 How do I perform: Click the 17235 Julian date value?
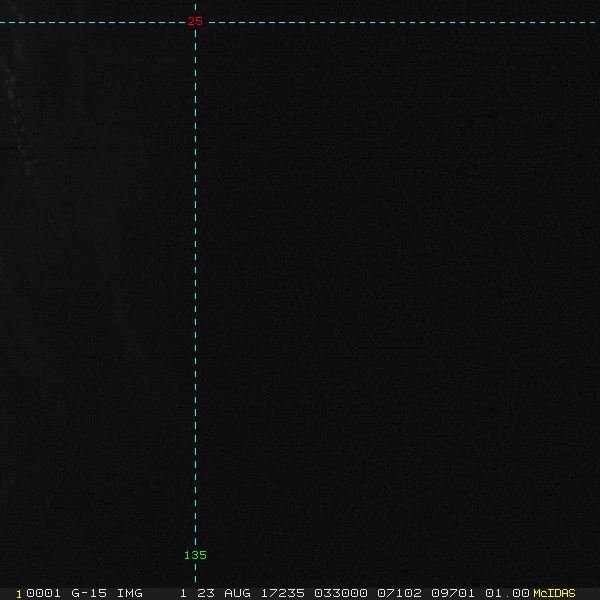pyautogui.click(x=282, y=593)
